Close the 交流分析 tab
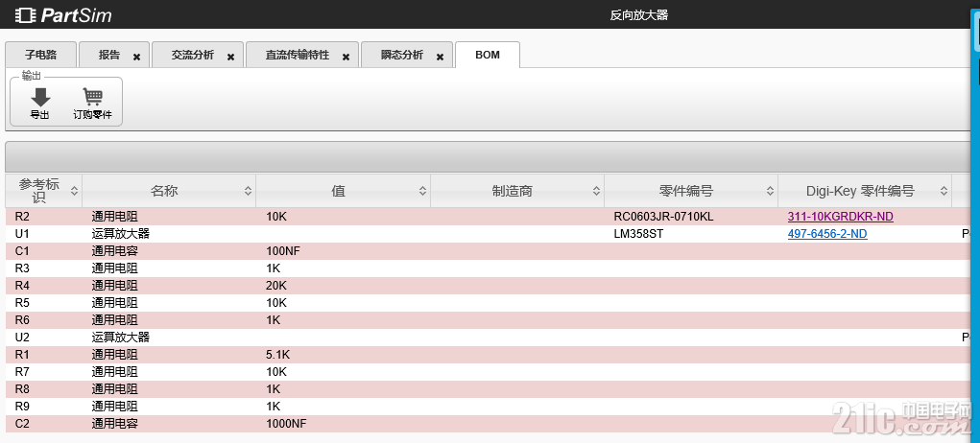The image size is (980, 443). tap(230, 57)
